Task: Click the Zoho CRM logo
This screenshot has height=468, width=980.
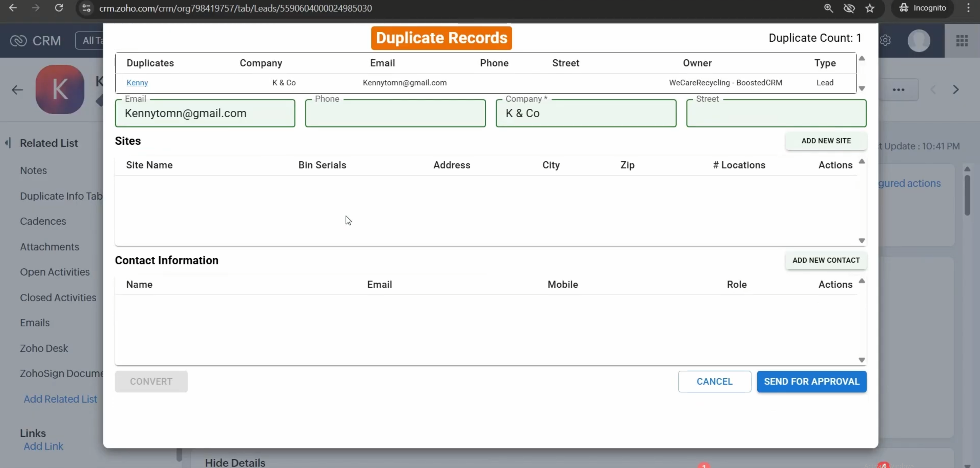Action: 35,40
